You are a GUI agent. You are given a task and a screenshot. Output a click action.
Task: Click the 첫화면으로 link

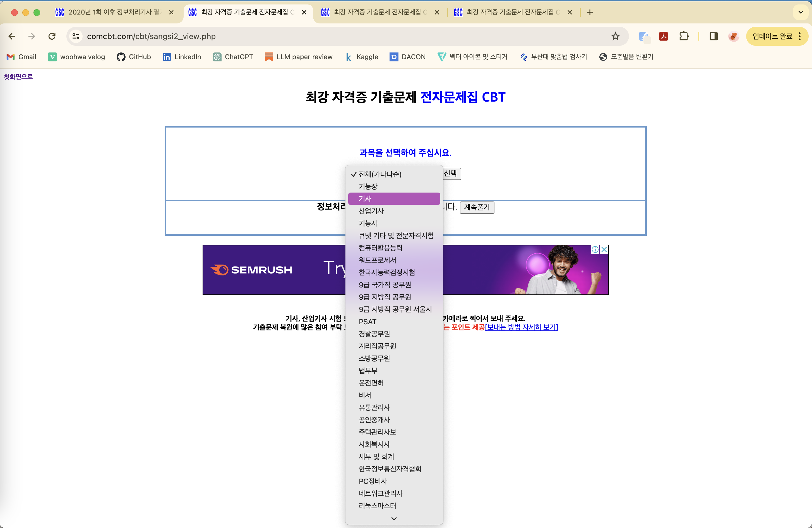coord(18,76)
